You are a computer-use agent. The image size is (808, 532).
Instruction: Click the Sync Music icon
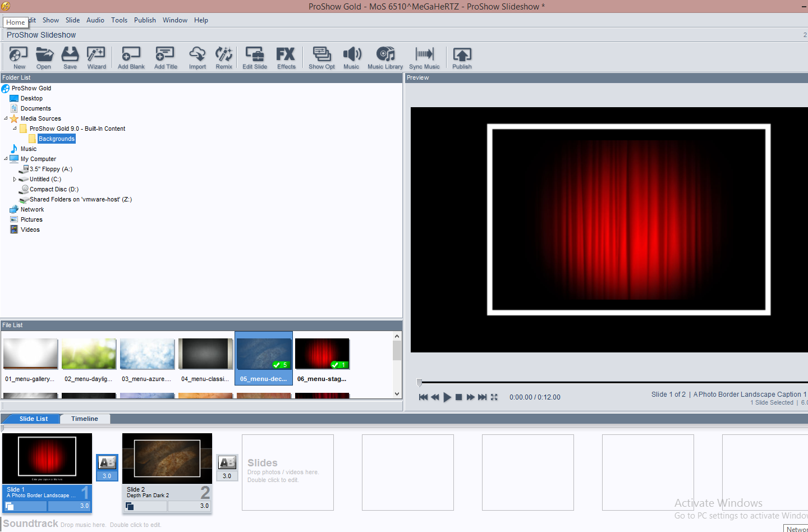pyautogui.click(x=424, y=56)
